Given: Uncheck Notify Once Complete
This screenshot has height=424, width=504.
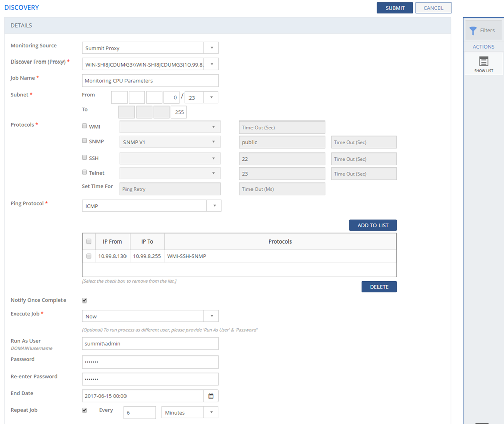Looking at the screenshot, I should [x=84, y=300].
